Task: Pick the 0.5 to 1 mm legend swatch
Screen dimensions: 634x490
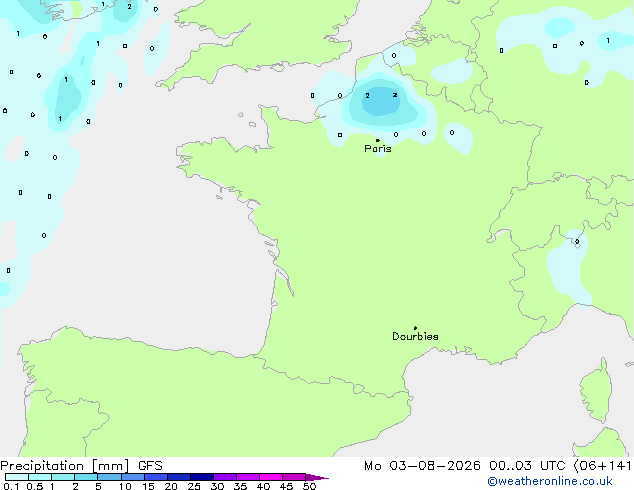Action: (40, 477)
